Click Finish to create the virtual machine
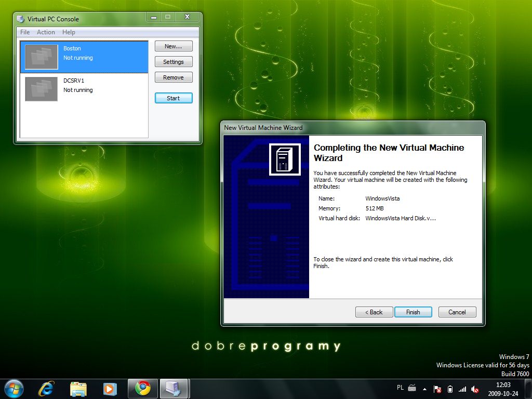 pos(413,312)
